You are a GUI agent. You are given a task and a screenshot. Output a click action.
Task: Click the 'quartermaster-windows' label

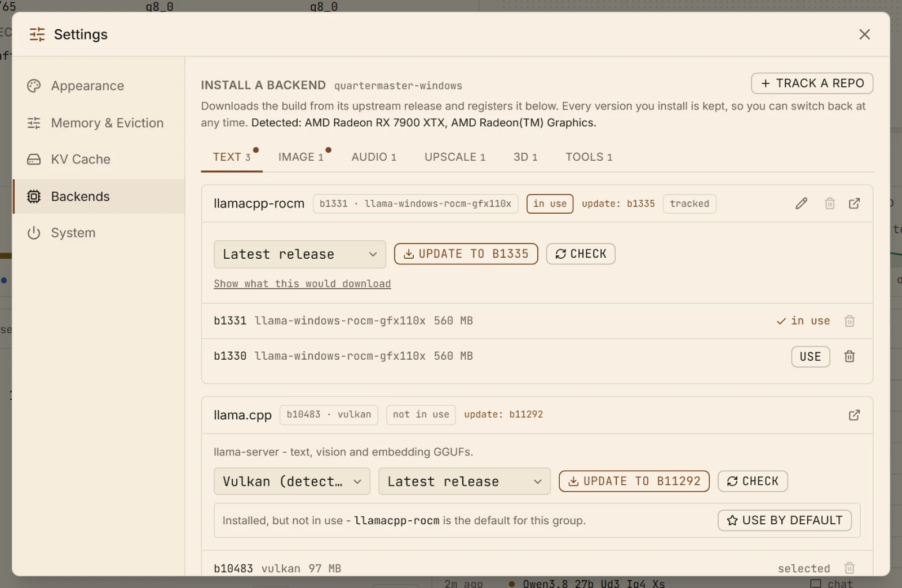click(x=398, y=86)
